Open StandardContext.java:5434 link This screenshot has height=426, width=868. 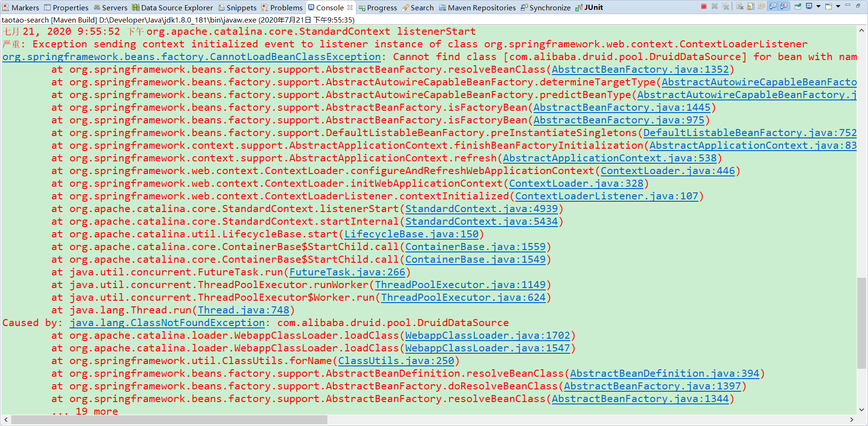click(x=481, y=221)
